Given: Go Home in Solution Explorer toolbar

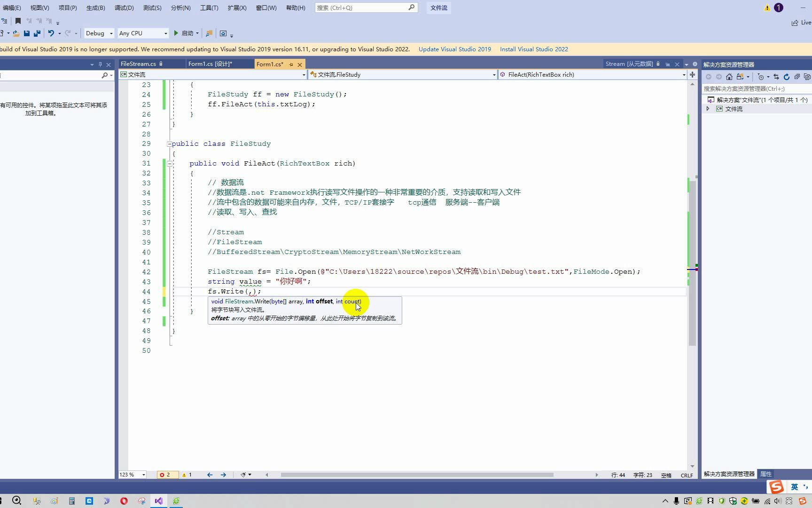Looking at the screenshot, I should [x=729, y=77].
